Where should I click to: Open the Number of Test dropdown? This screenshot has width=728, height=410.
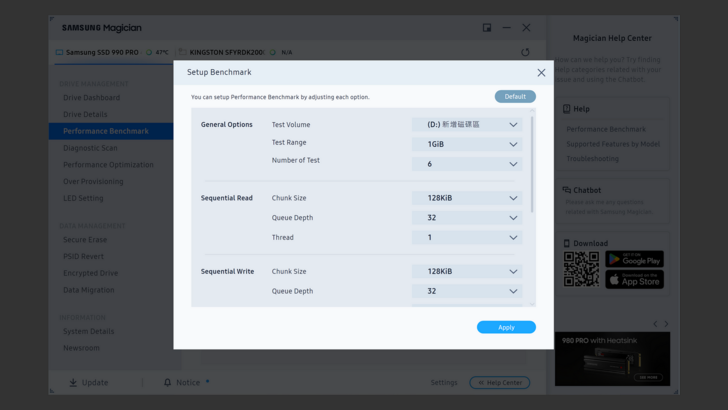point(467,164)
